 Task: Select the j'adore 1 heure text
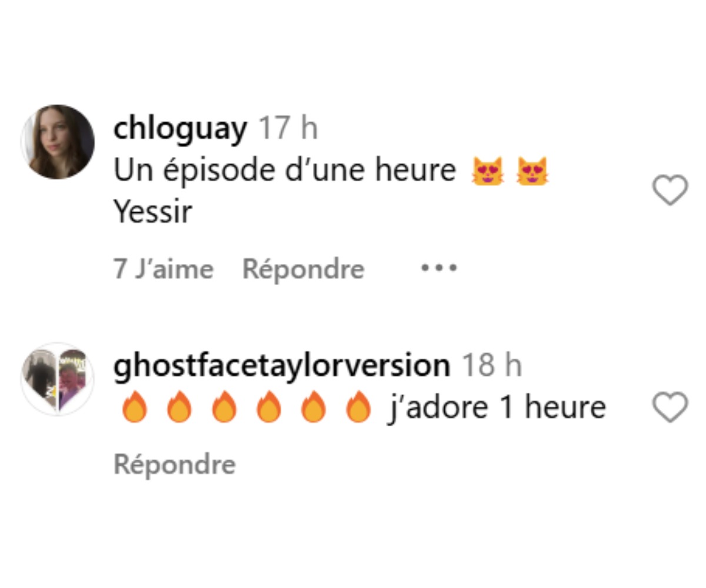[x=497, y=407]
